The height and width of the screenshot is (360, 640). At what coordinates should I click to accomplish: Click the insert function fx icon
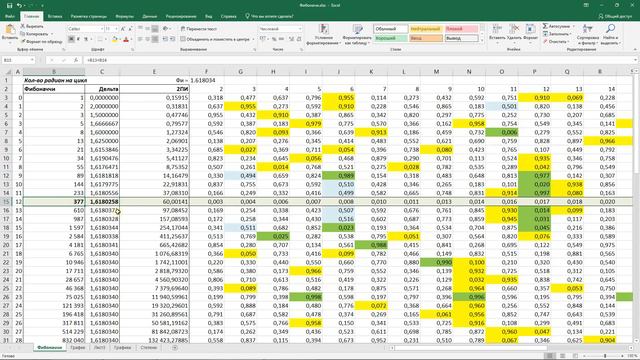[x=76, y=60]
